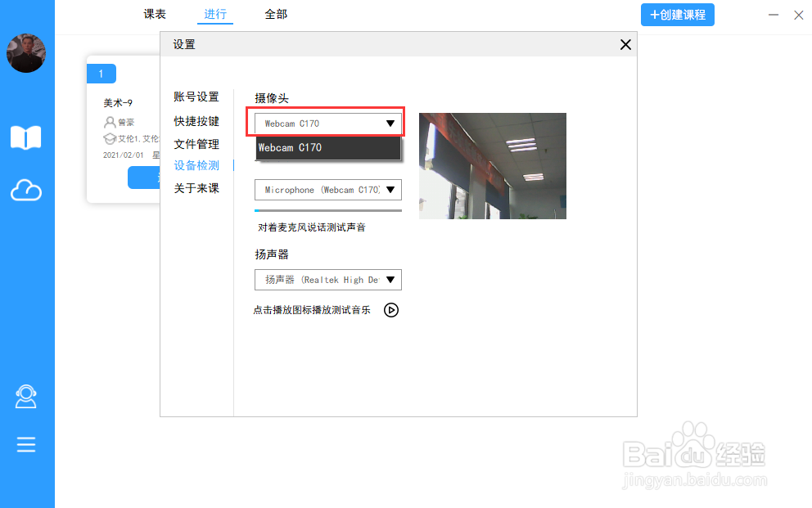
Task: Open 账号设置 settings section
Action: tap(196, 97)
